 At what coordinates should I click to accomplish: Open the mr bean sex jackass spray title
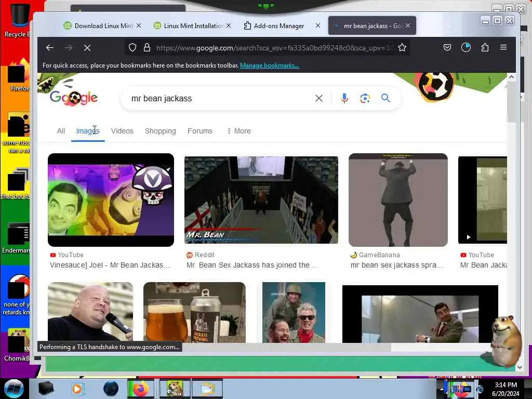tap(396, 265)
